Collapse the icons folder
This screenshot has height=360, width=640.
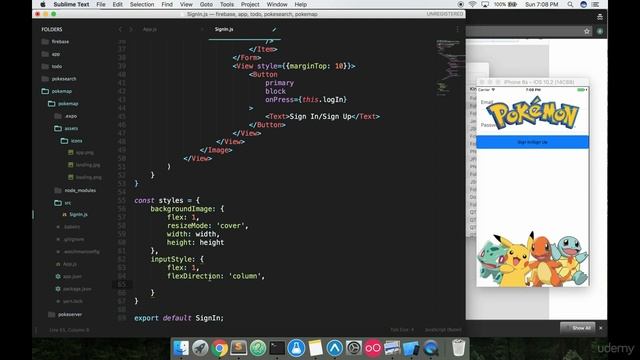click(x=71, y=141)
